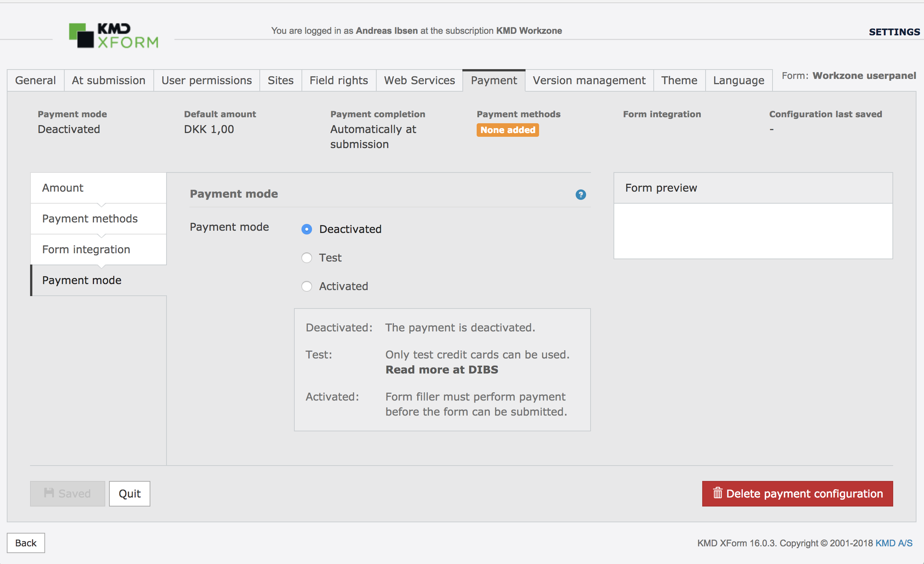
Task: Open the Payment methods sidebar step
Action: click(x=98, y=219)
